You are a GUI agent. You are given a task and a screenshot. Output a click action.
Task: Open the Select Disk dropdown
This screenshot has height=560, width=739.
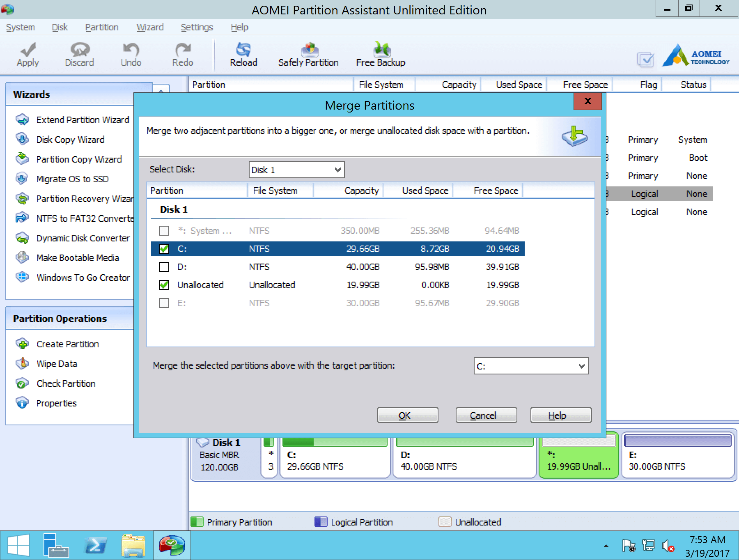(296, 170)
